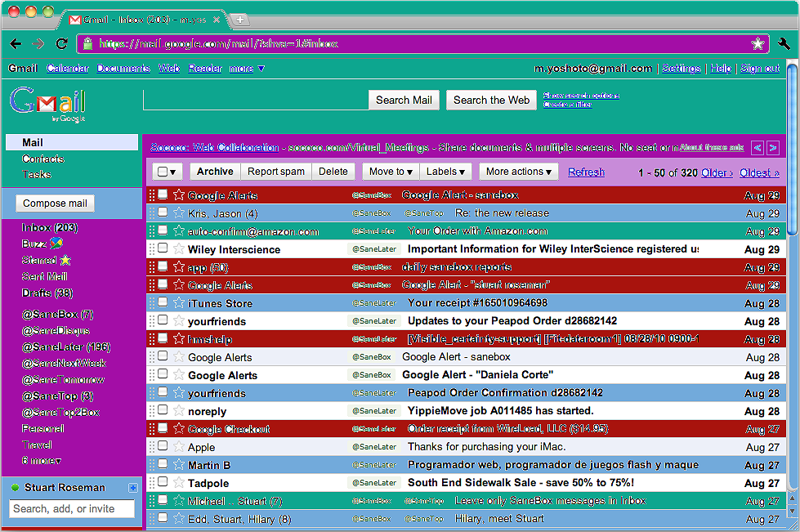Bookmark page with the star icon

pos(758,44)
